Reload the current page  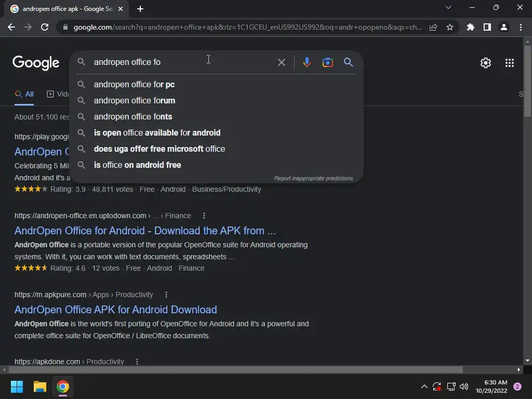[x=45, y=27]
